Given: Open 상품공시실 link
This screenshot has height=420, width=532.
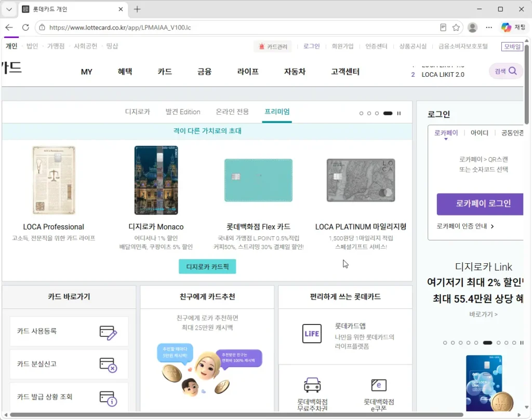Looking at the screenshot, I should (413, 46).
